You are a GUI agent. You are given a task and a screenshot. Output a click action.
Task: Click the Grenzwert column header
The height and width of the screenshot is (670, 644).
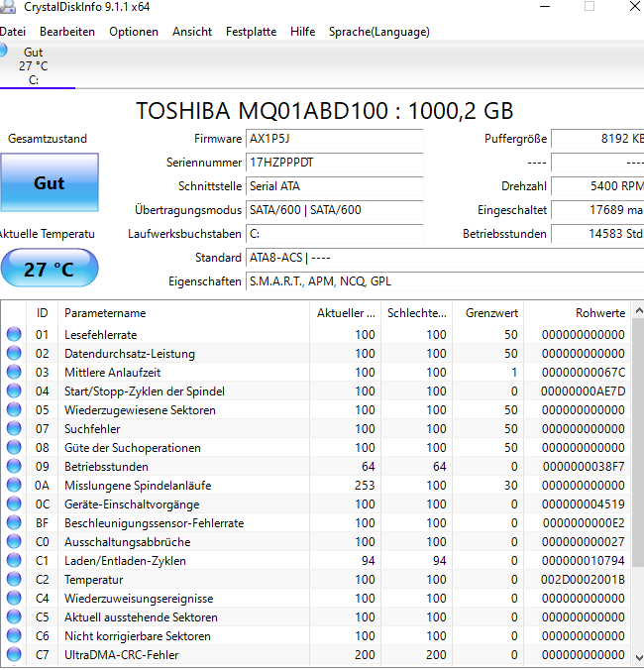[488, 313]
